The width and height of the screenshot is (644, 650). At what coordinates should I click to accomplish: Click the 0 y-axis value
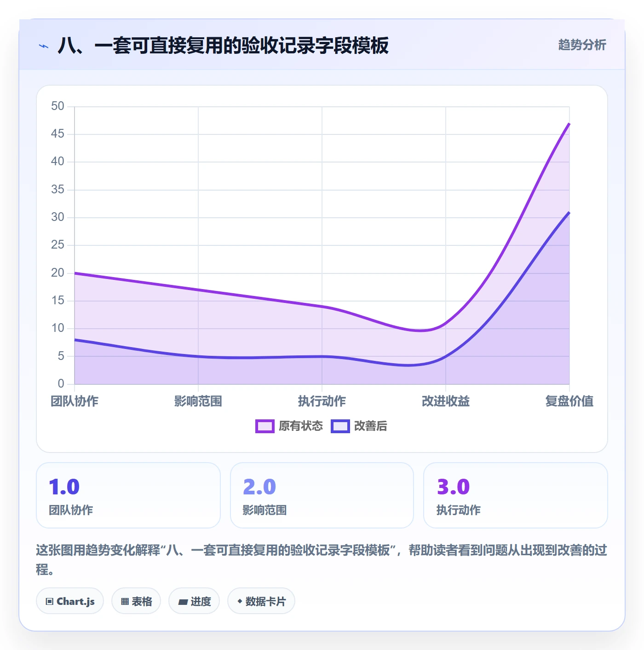pyautogui.click(x=61, y=383)
